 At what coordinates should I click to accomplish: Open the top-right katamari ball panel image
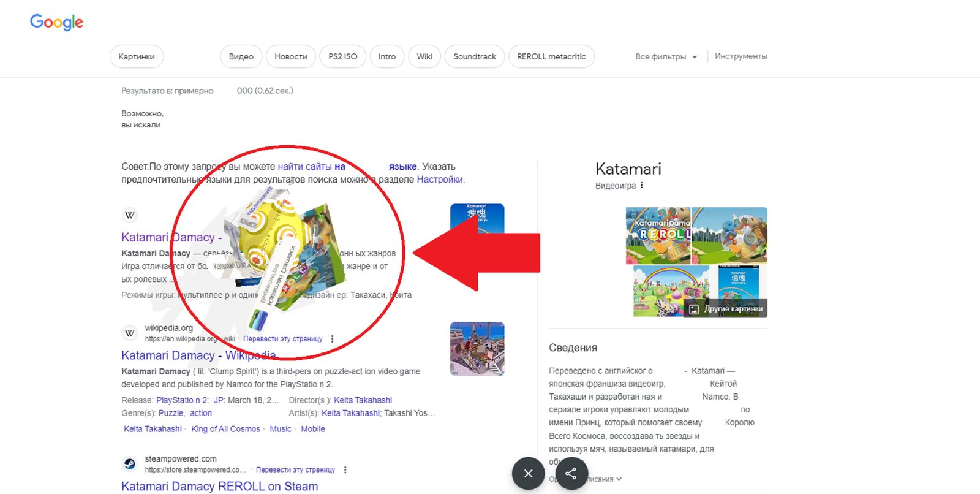click(729, 235)
